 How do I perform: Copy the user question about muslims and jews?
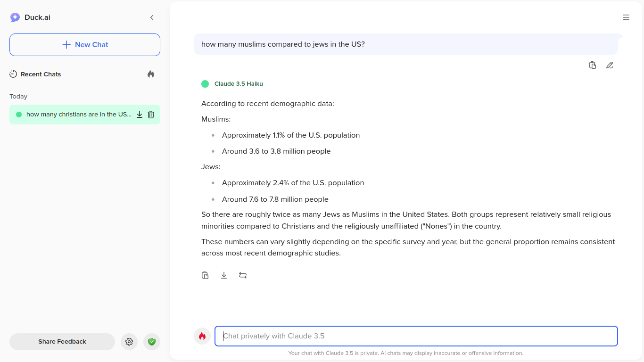click(593, 65)
